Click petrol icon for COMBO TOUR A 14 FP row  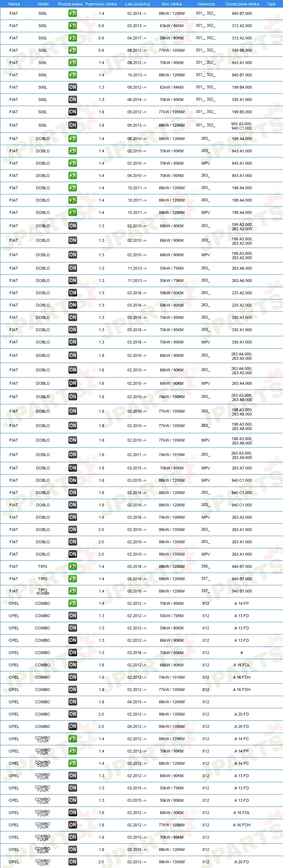click(73, 751)
